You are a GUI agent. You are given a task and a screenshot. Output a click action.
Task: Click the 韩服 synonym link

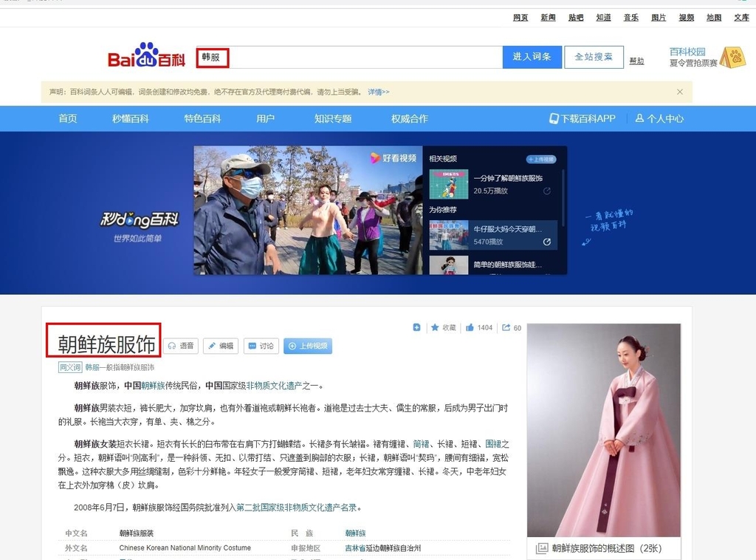click(x=92, y=367)
